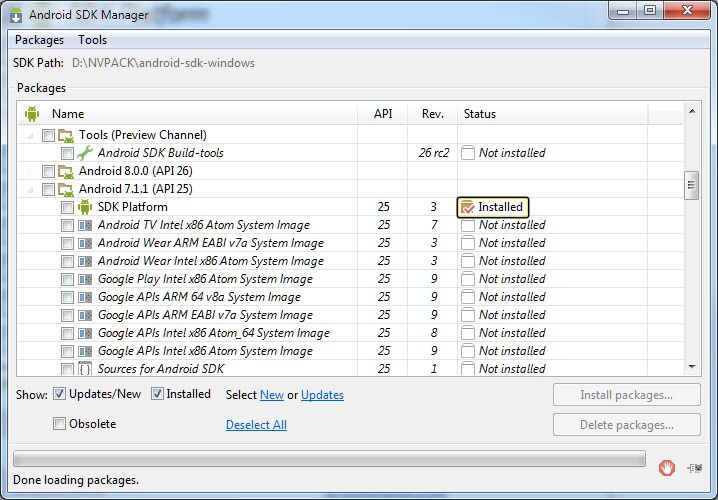Click the Updates link
This screenshot has height=500, width=718.
[x=322, y=395]
